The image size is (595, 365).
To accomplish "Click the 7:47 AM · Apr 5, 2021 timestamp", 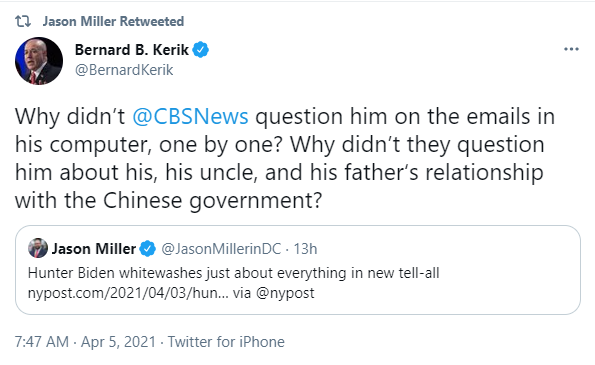I will pos(85,341).
